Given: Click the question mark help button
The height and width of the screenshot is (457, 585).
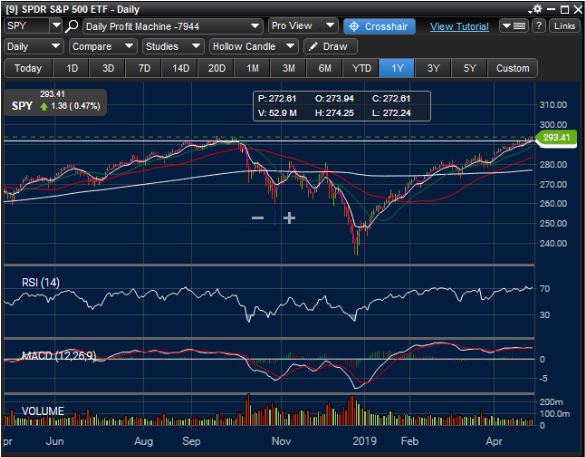Looking at the screenshot, I should coord(539,26).
